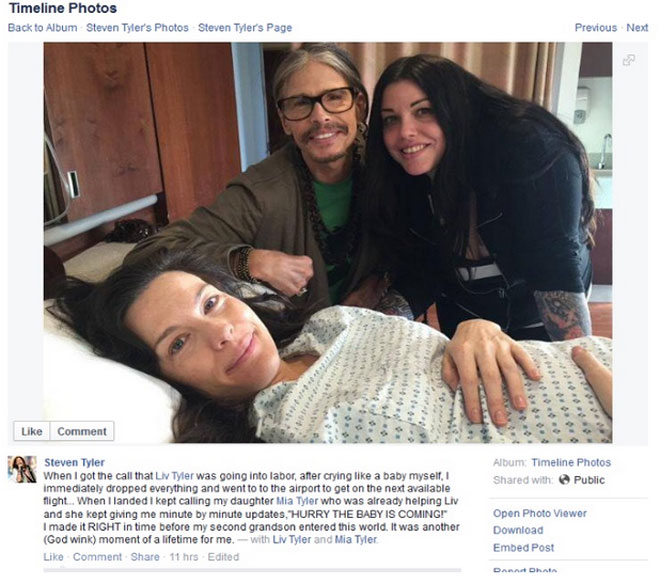Click the Liv Tyler tag in the post's first line
This screenshot has width=660, height=584.
coord(174,476)
